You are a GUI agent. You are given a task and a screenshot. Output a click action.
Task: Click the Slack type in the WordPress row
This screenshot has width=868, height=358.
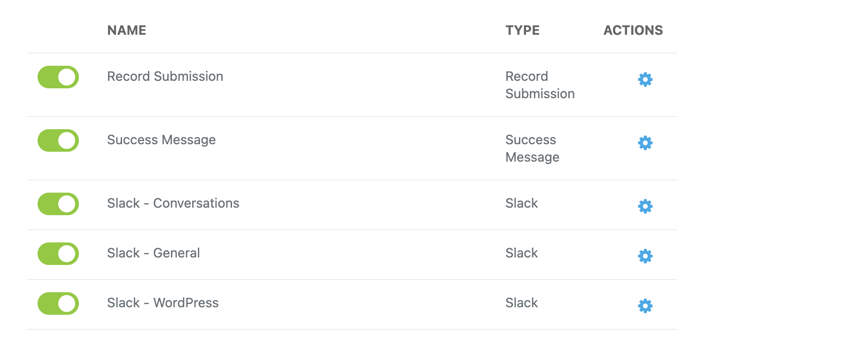click(521, 303)
